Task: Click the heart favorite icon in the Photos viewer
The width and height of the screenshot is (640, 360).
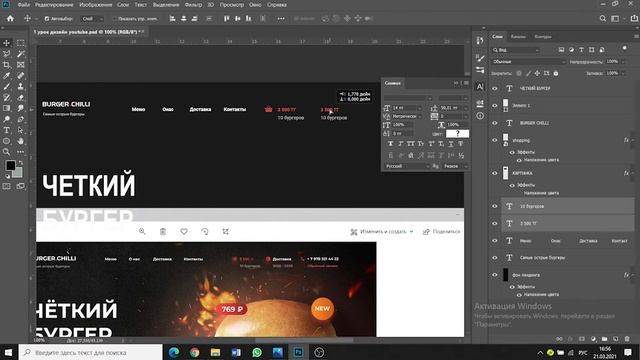Action: 184,231
